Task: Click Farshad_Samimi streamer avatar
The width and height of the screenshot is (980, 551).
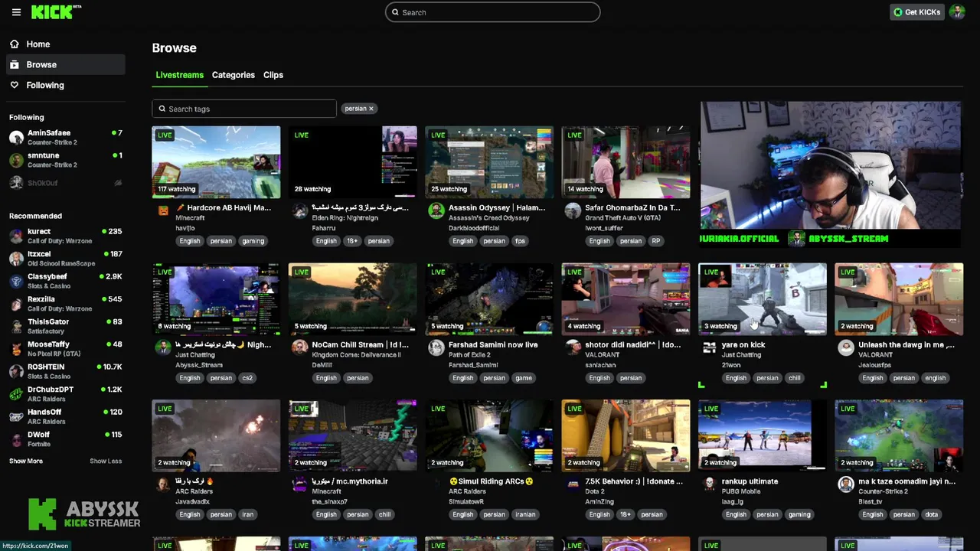Action: tap(436, 347)
